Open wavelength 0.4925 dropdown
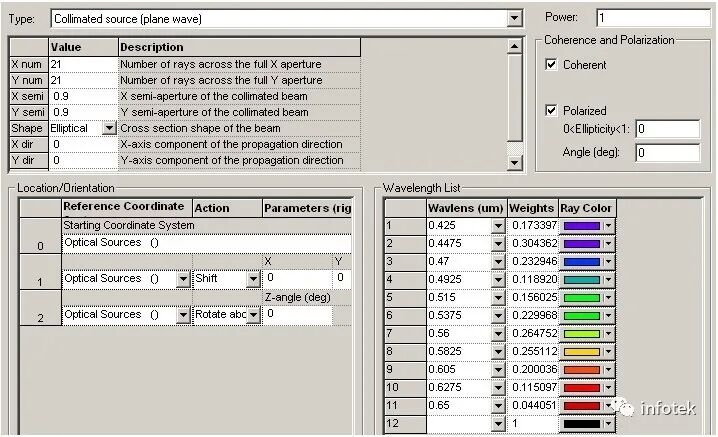The height and width of the screenshot is (437, 718). (x=498, y=279)
